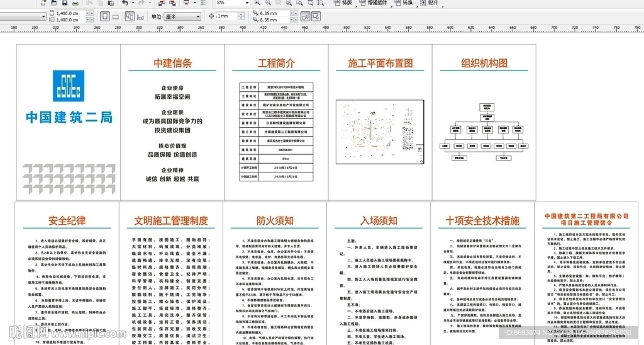
Task: Click the red application launcher icon
Action: coord(186,3)
